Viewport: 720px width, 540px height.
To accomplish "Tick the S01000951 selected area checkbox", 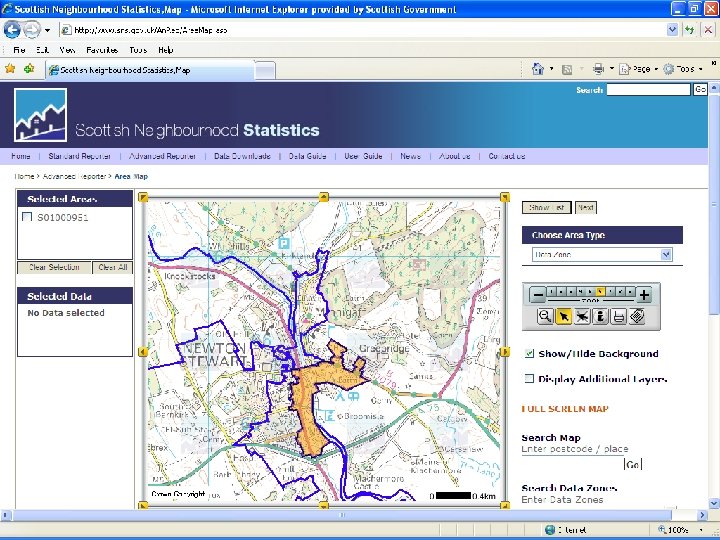I will [x=27, y=217].
